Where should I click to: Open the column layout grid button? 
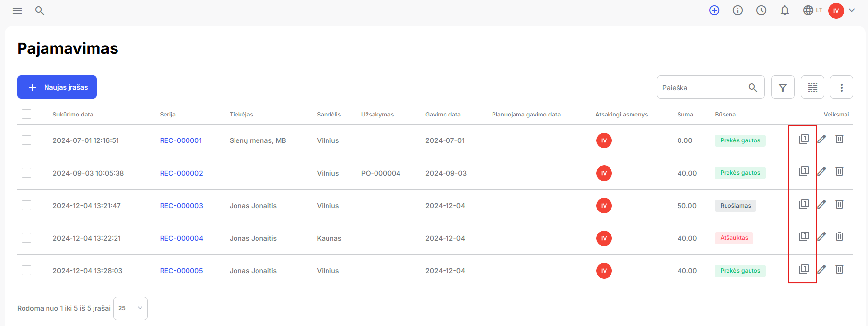(x=813, y=87)
